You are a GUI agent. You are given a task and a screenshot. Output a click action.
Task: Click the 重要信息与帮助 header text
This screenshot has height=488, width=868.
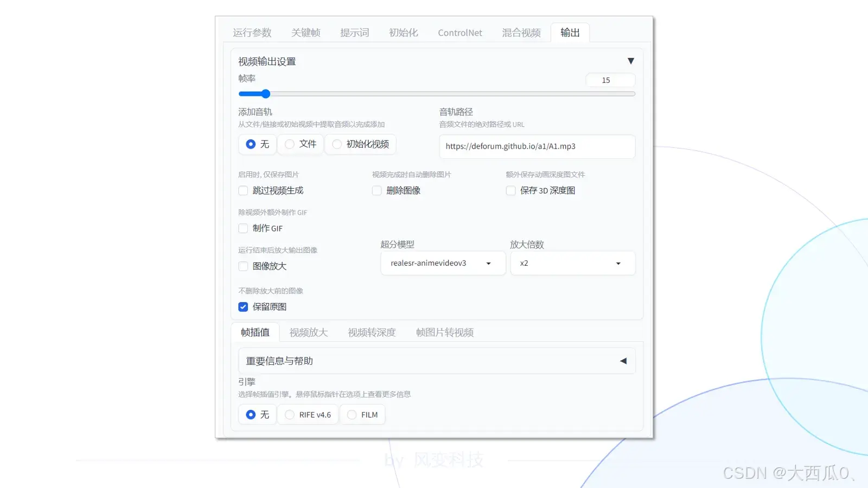279,361
